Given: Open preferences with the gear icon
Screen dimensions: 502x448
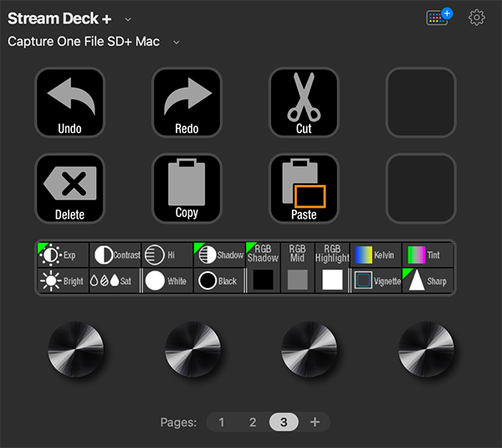Looking at the screenshot, I should 477,18.
